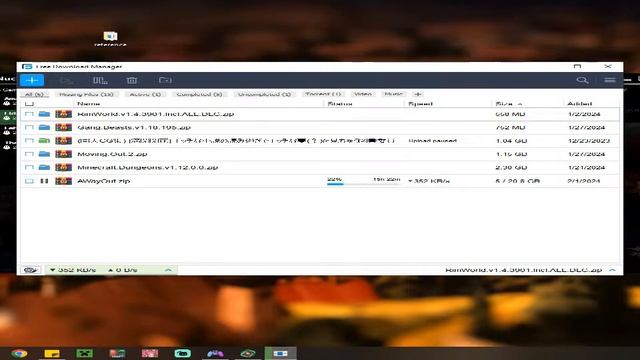Image resolution: width=640 pixels, height=360 pixels.
Task: Expand details chevron at bottom right
Action: (x=612, y=270)
